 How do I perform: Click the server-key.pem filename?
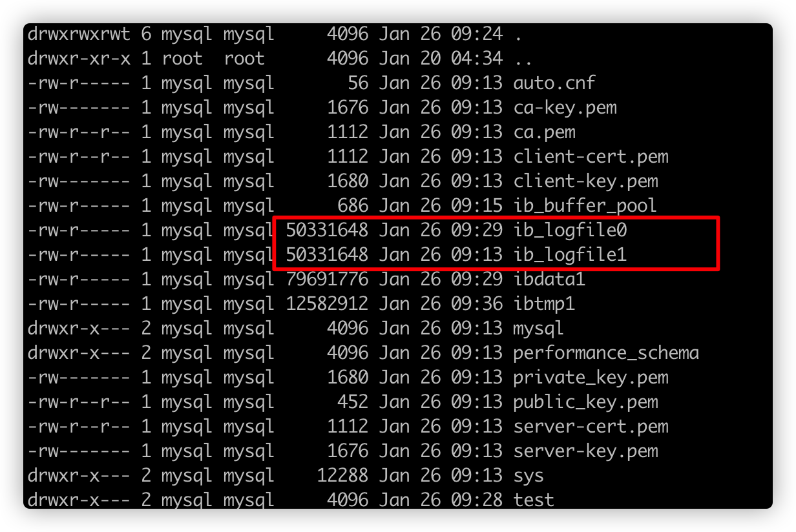pyautogui.click(x=585, y=451)
